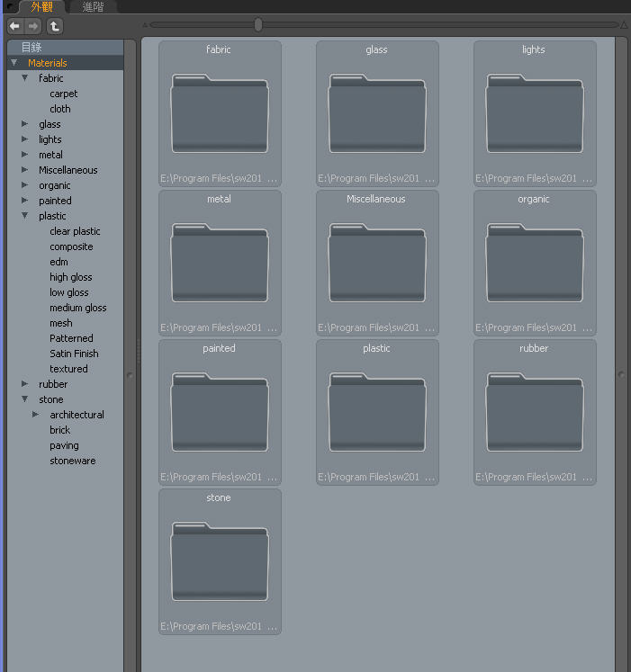Switch to the 外觀 tab

point(42,6)
